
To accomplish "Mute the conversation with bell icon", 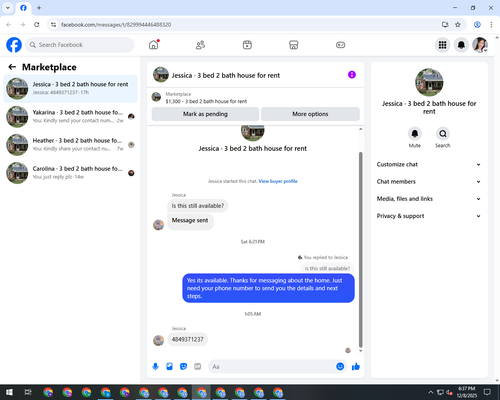I will (x=415, y=134).
